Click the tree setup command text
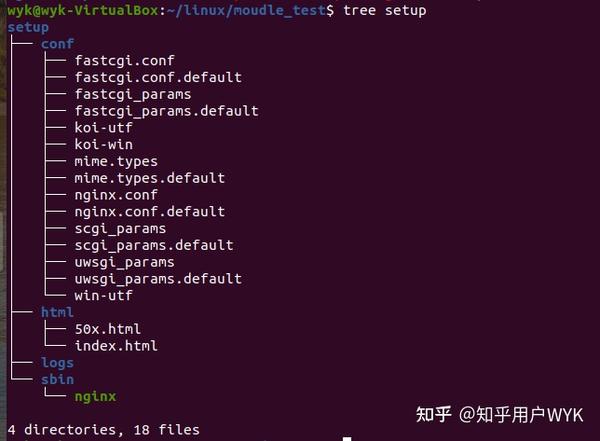Screen dimensions: 600x441 coord(385,10)
